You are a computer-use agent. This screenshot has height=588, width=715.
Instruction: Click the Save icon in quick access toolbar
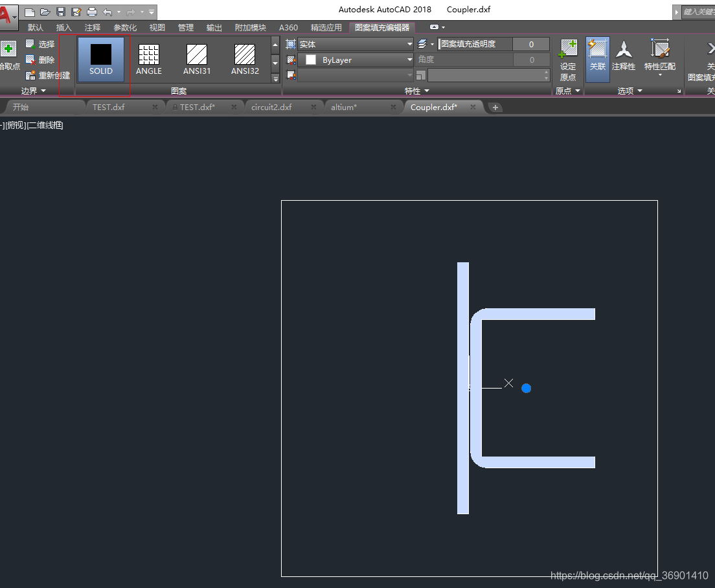[61, 12]
